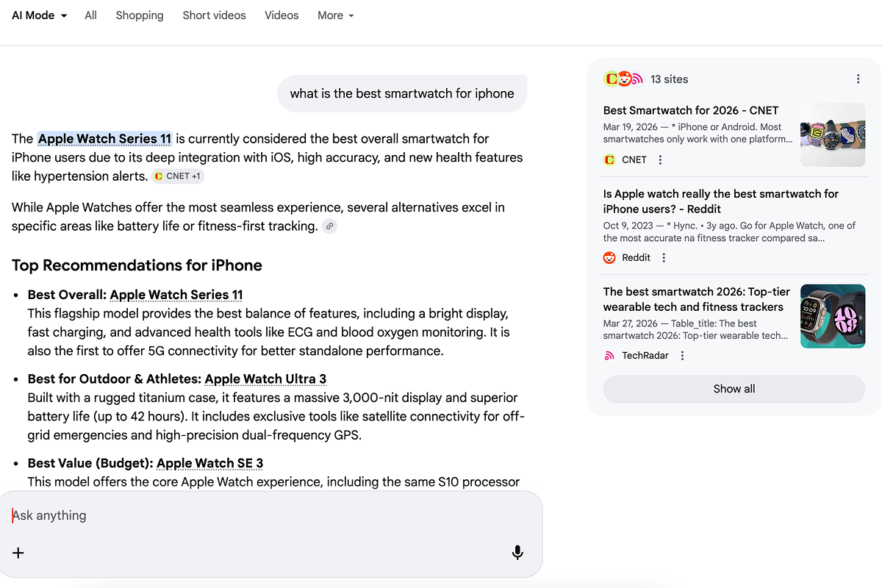Switch to the Shopping tab
882x588 pixels.
[x=140, y=15]
